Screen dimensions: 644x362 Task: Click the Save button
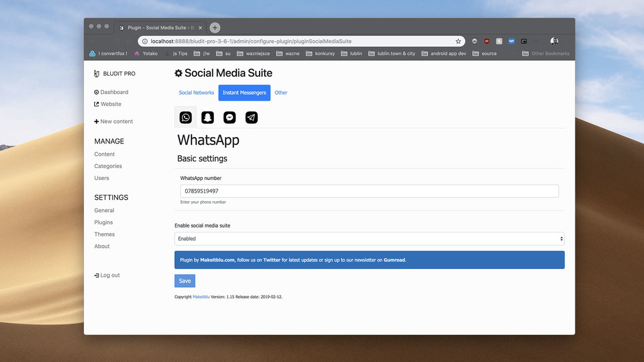coord(185,281)
